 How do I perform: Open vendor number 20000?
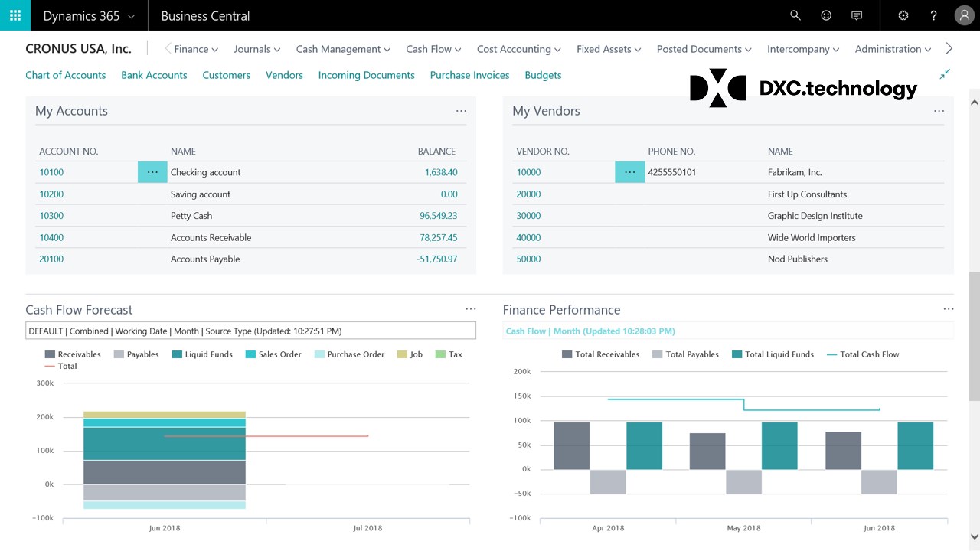point(529,194)
